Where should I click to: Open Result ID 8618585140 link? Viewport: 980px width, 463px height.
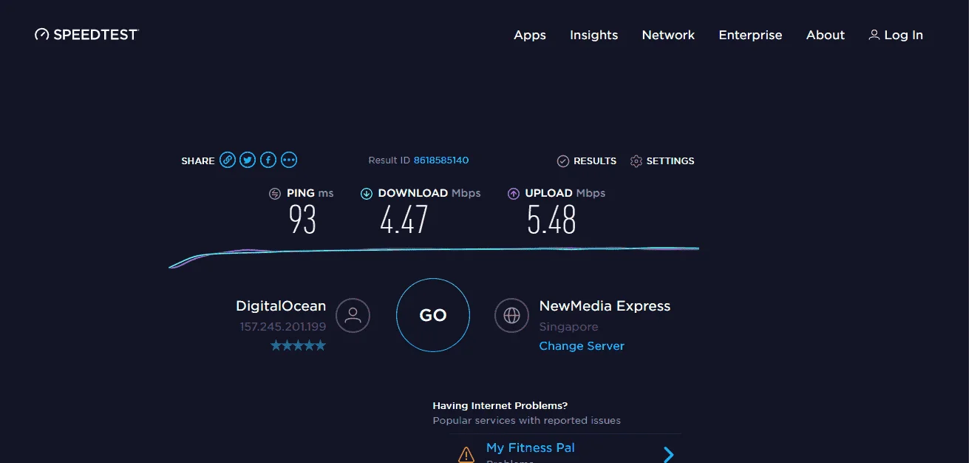coord(441,160)
